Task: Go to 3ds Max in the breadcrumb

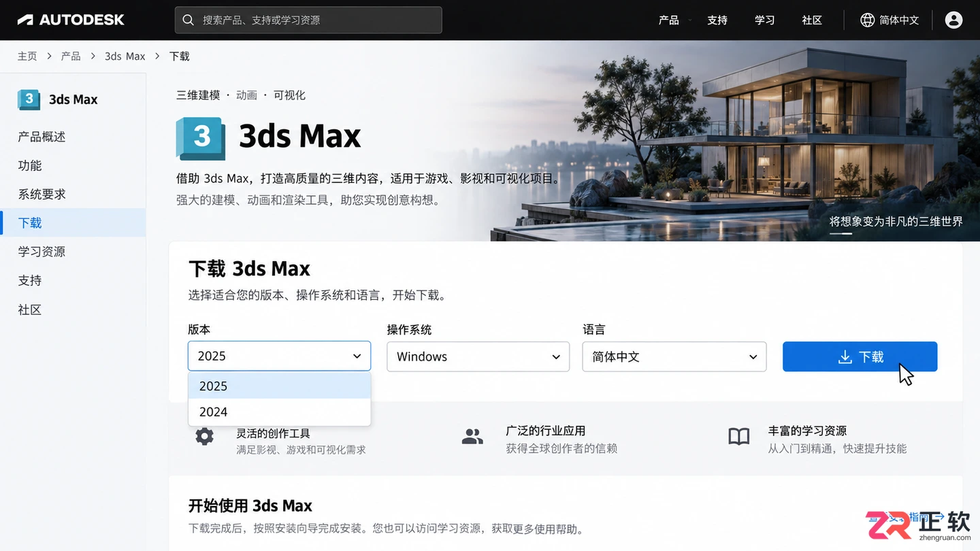Action: 125,56
